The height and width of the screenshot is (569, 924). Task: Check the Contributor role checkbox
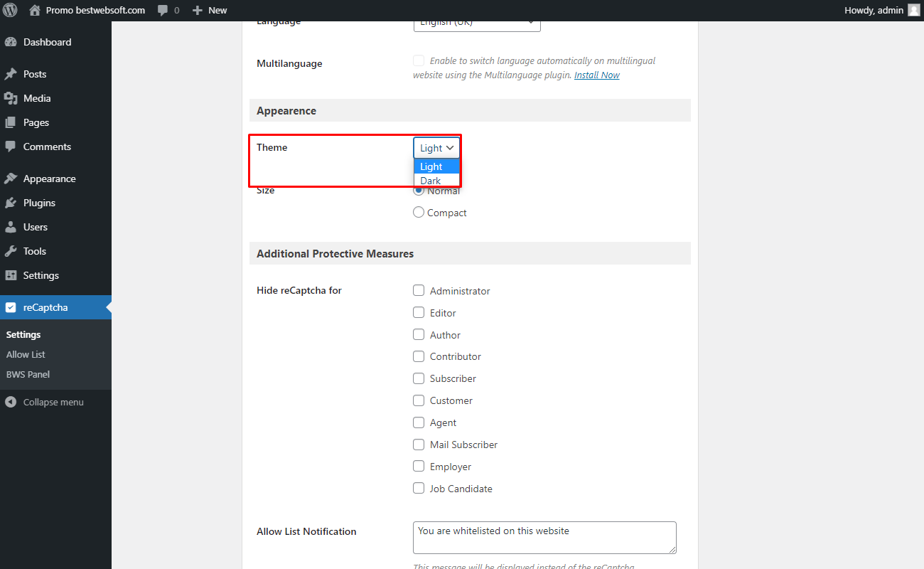(x=419, y=356)
